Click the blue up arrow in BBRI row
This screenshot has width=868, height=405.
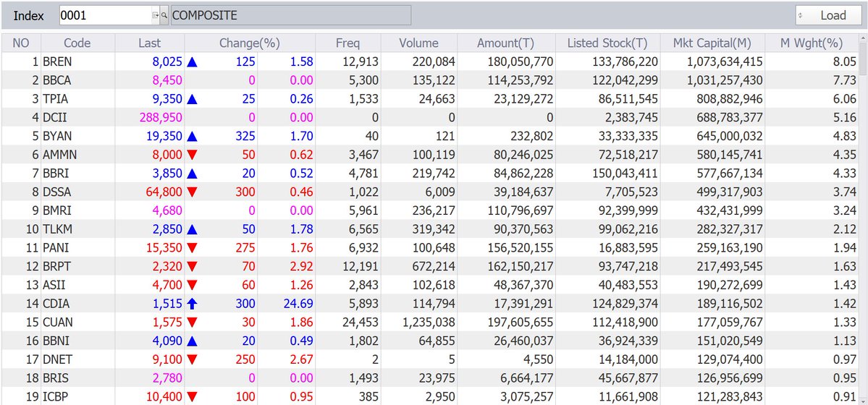point(192,174)
